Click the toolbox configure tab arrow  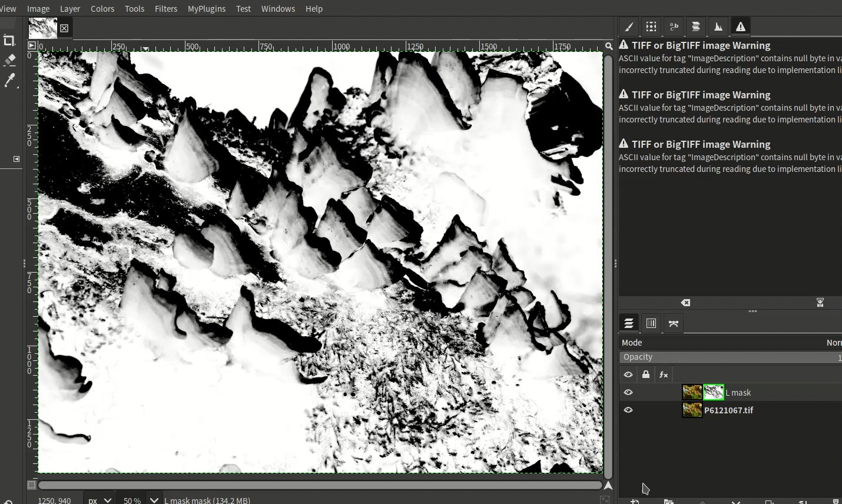16,159
